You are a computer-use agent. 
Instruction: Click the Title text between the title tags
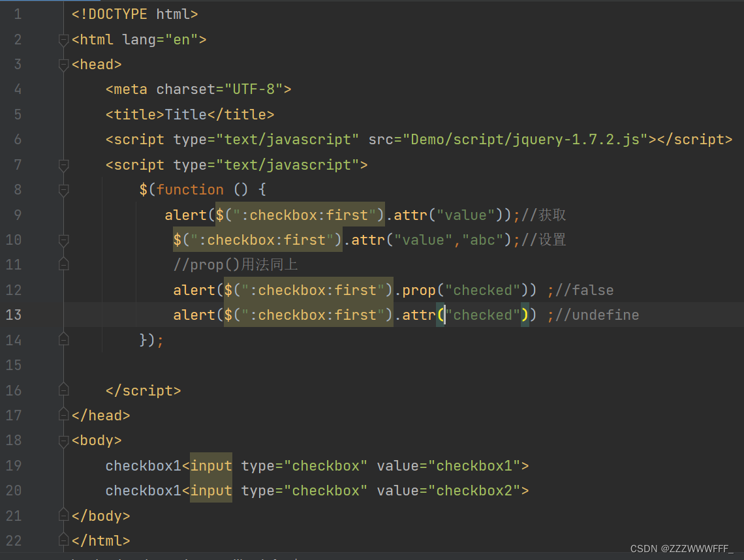click(x=187, y=114)
